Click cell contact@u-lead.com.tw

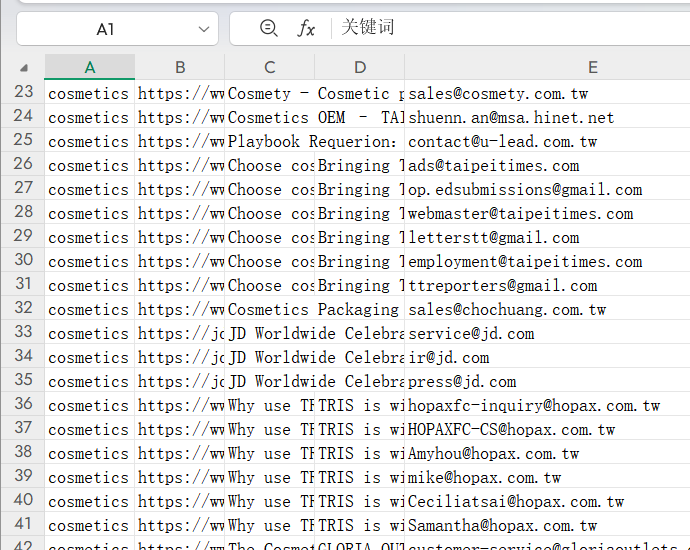pyautogui.click(x=547, y=141)
